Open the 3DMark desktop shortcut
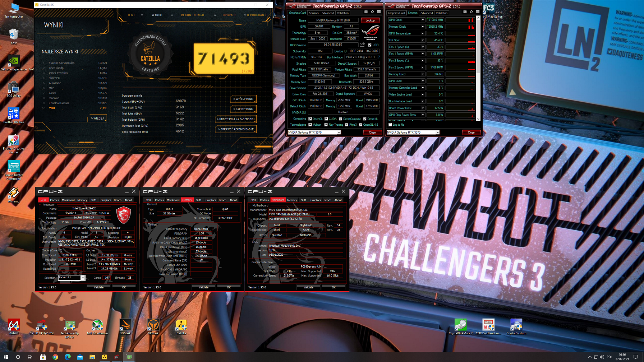This screenshot has width=644, height=362. (125, 327)
